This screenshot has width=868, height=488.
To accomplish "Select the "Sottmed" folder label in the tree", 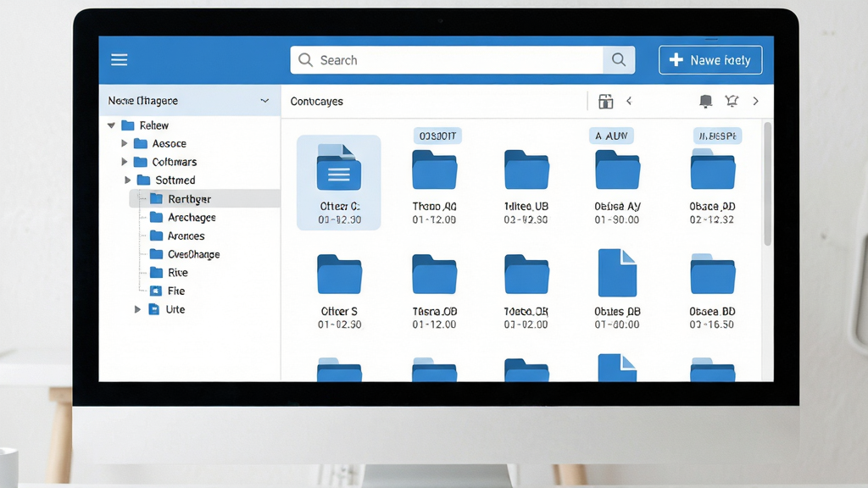I will pos(175,180).
